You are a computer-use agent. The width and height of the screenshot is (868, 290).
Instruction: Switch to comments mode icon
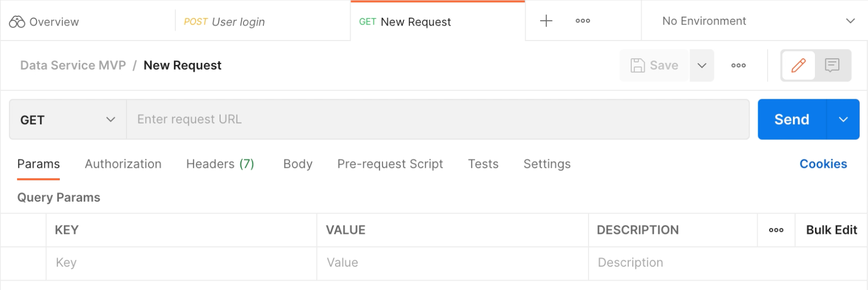(x=832, y=65)
